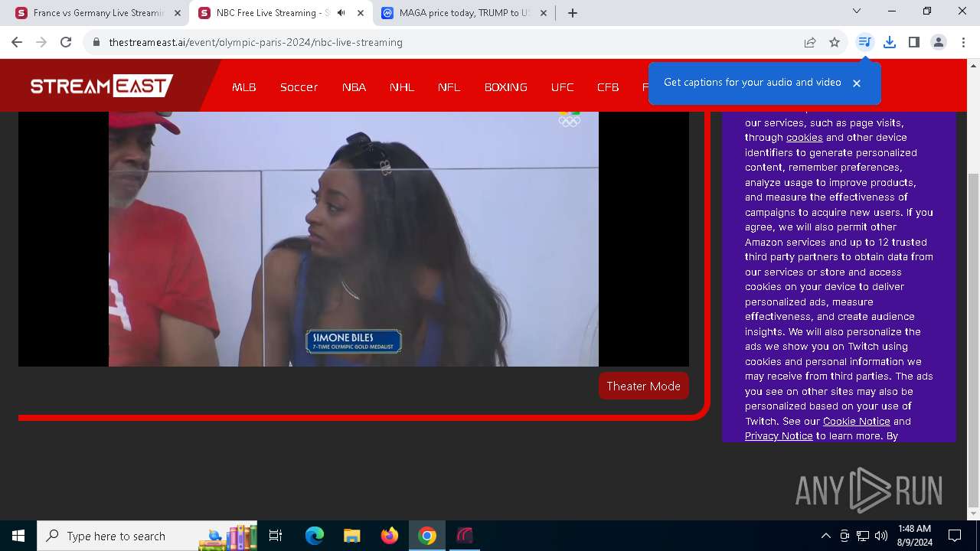980x551 pixels.
Task: Open Chrome downloads icon
Action: pyautogui.click(x=890, y=42)
